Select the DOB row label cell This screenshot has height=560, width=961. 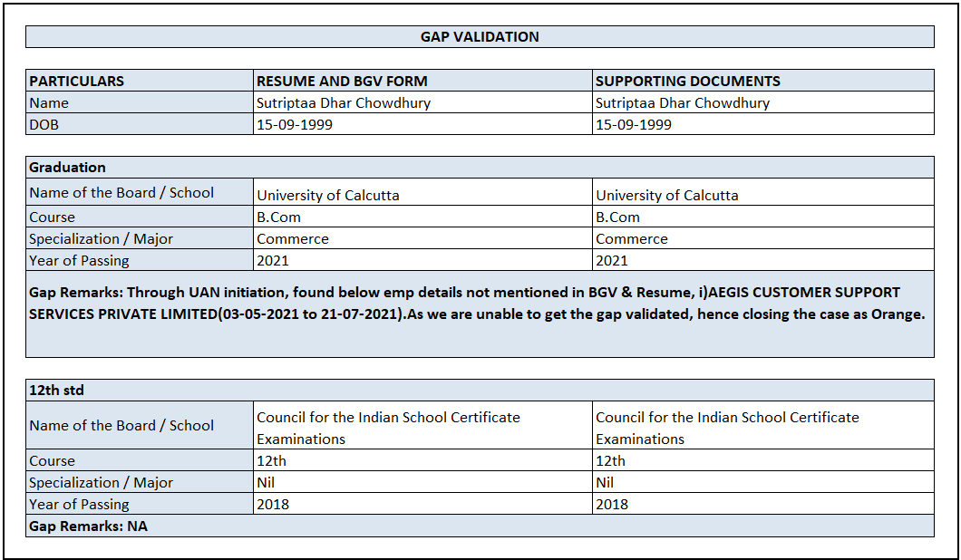(44, 124)
